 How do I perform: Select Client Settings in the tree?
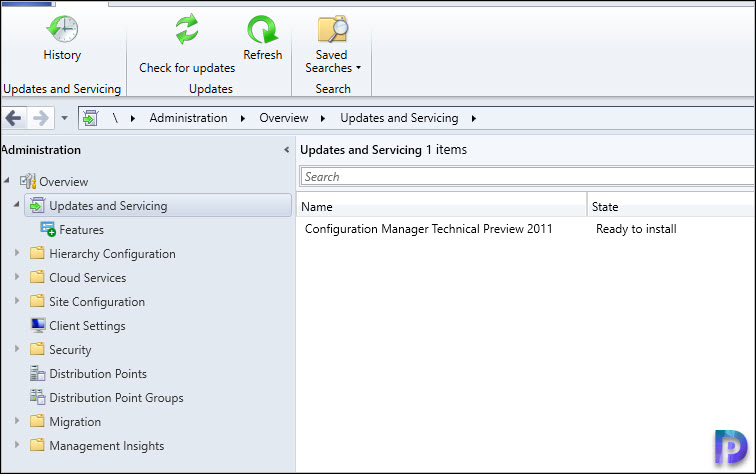(x=87, y=326)
